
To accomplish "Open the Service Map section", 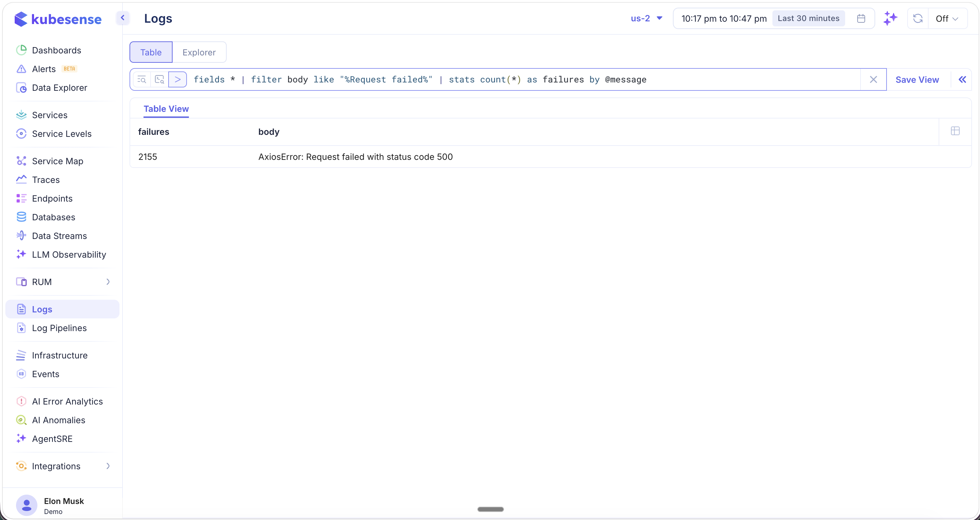I will coord(57,161).
